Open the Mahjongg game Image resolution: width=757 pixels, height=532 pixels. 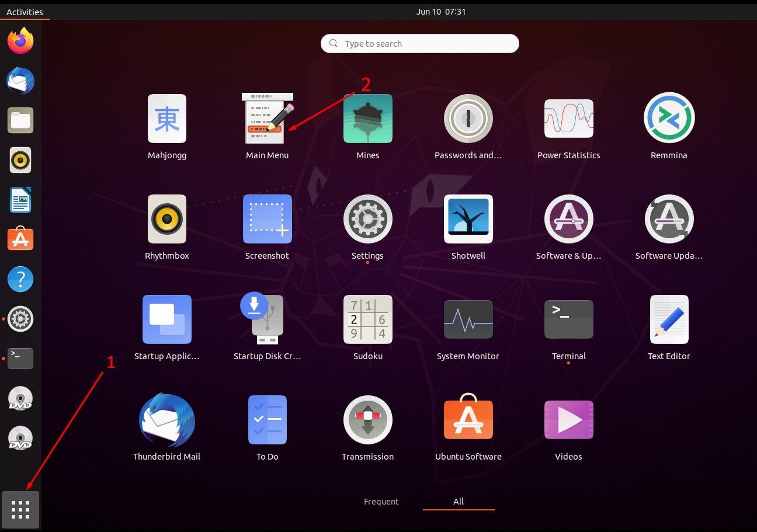[167, 119]
